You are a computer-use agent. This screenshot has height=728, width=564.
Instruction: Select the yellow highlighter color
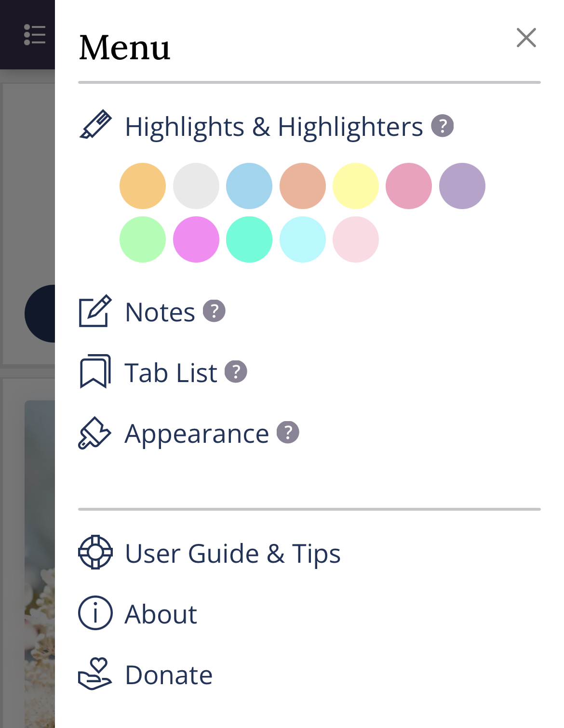point(355,185)
